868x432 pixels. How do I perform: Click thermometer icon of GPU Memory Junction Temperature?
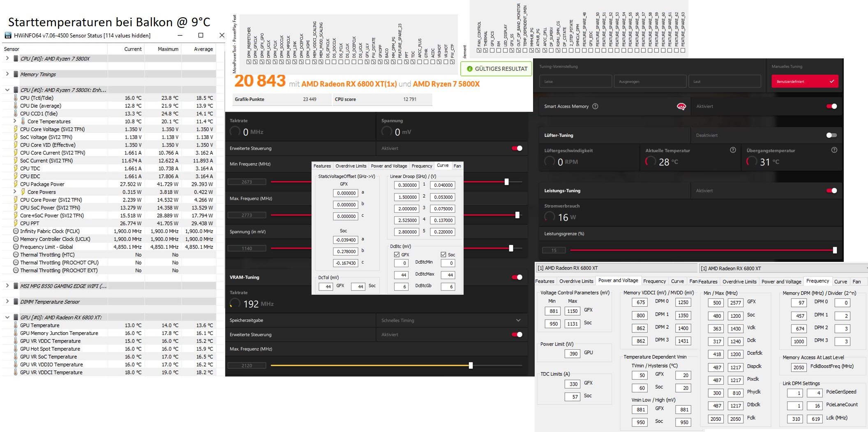16,333
